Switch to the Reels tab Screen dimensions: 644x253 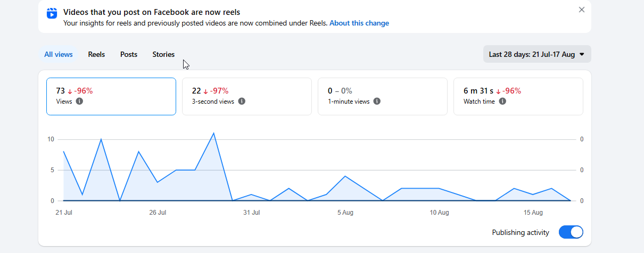coord(96,54)
